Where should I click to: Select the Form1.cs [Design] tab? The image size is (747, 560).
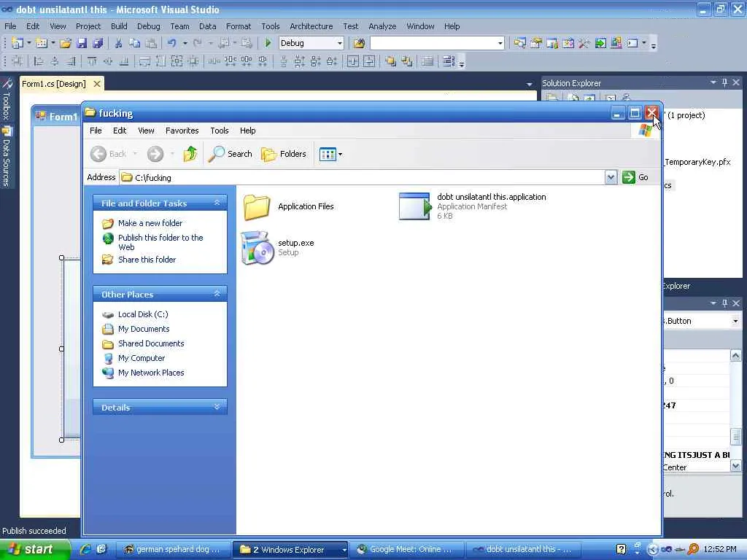coord(54,84)
